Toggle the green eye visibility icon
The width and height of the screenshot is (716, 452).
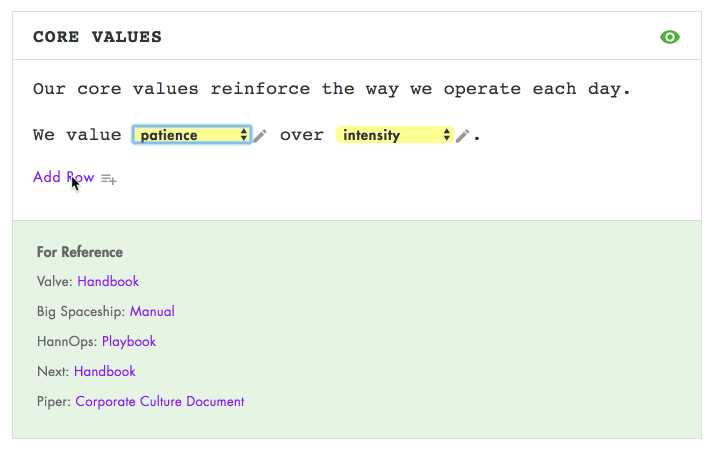point(670,37)
